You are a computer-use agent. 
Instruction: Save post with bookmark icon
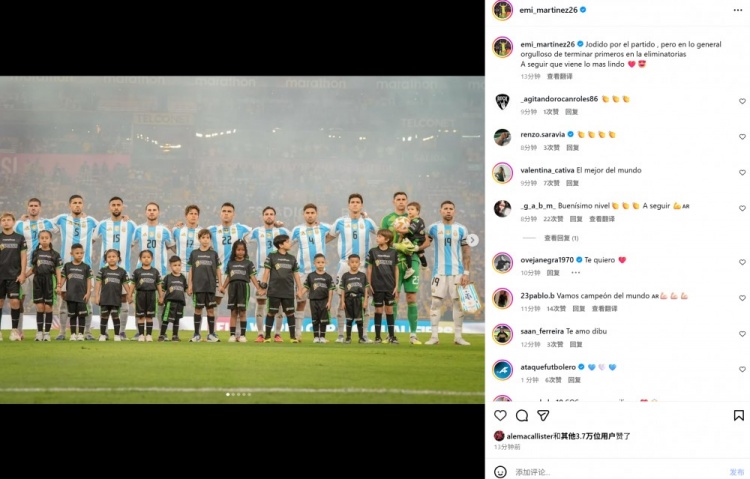739,415
